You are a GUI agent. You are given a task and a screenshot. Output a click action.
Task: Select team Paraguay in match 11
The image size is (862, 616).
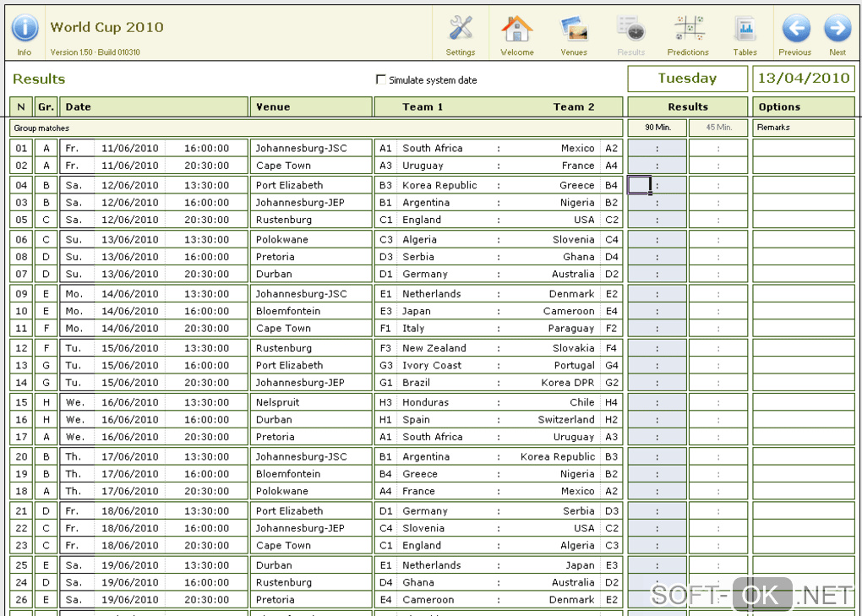pos(571,329)
